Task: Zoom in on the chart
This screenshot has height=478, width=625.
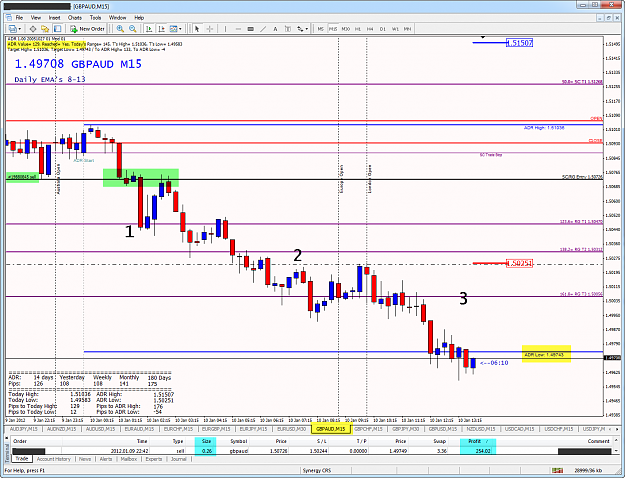Action: [120, 29]
